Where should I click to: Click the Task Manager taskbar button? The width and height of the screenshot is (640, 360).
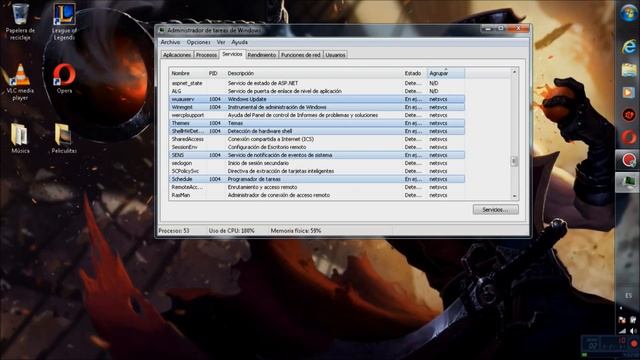point(629,182)
